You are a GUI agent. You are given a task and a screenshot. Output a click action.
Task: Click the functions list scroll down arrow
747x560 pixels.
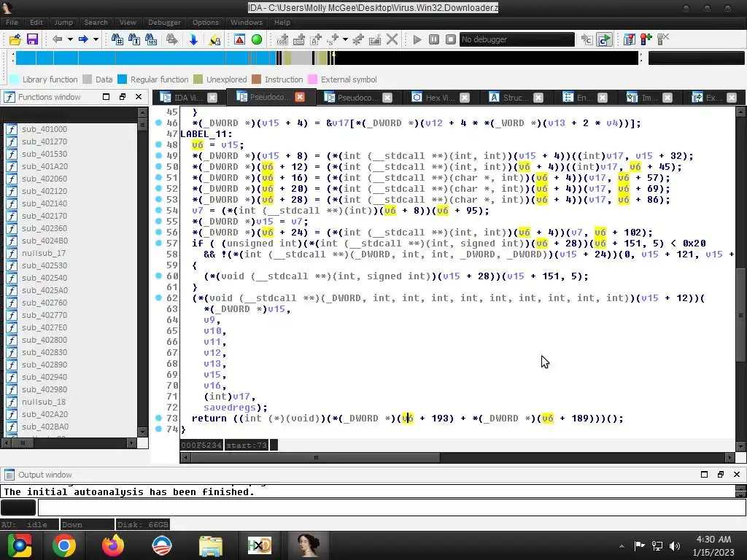coord(142,432)
